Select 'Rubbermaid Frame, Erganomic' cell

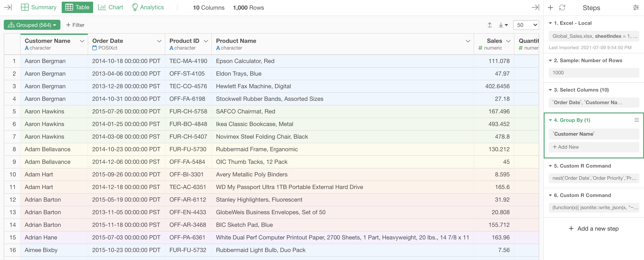[x=343, y=149]
